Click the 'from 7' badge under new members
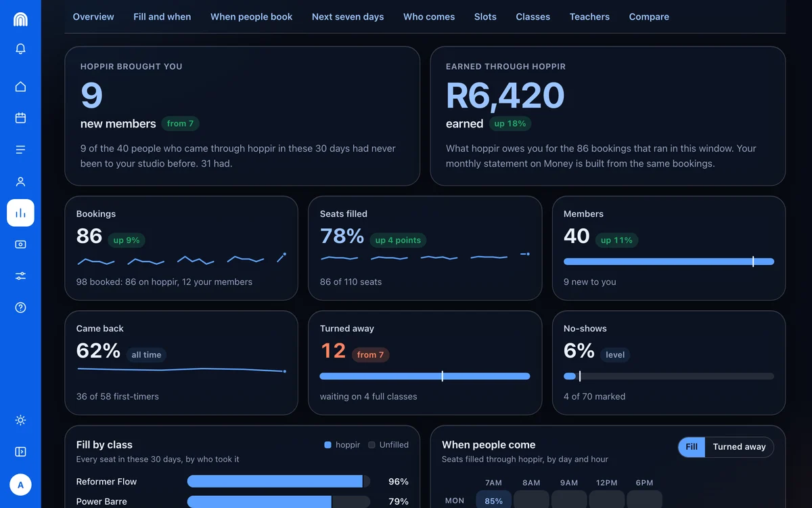Screen dimensions: 812x508 (x=181, y=123)
